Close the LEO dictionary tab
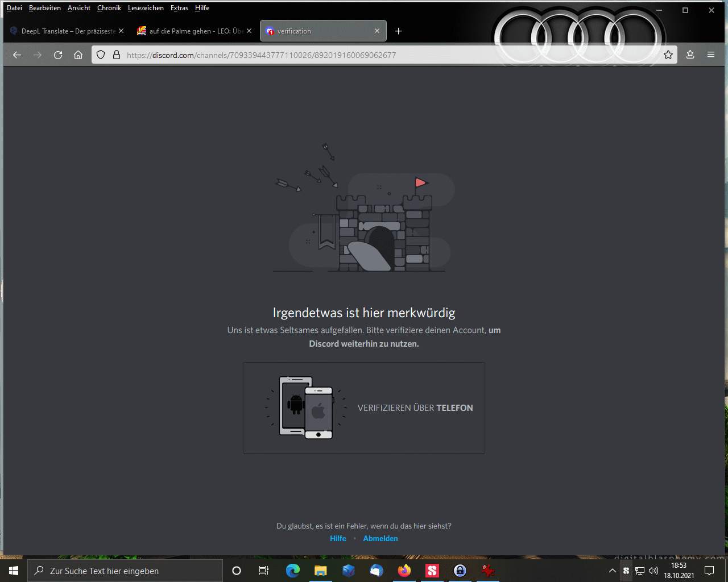 click(249, 31)
